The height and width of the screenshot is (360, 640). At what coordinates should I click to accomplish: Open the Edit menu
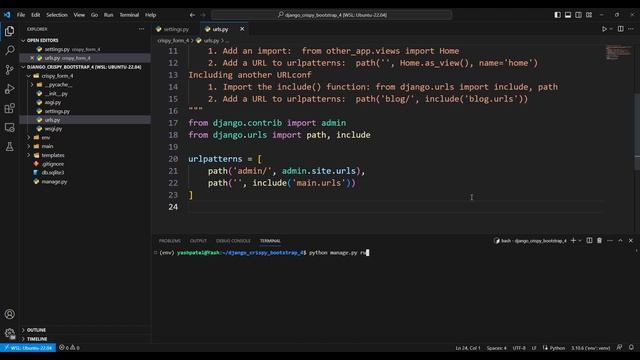tap(36, 15)
